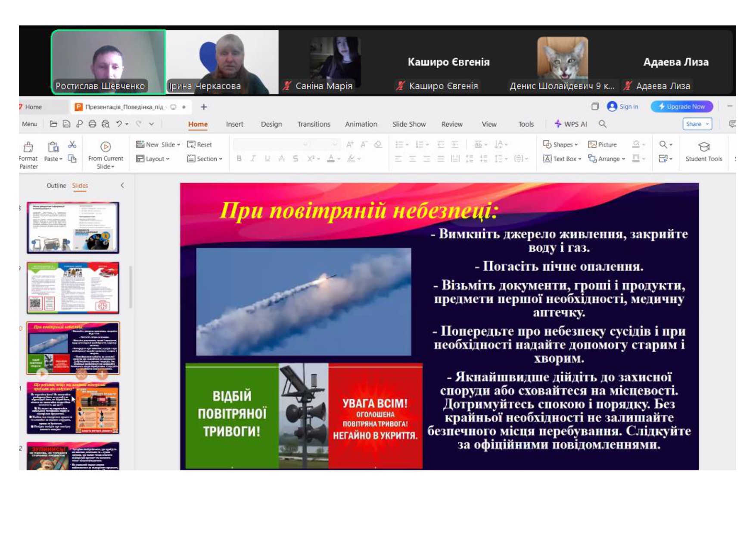Open the Text Box dropdown
The image size is (756, 535).
pos(562,159)
